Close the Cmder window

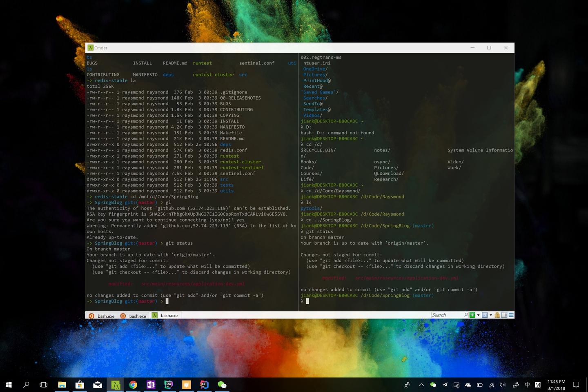tap(506, 48)
